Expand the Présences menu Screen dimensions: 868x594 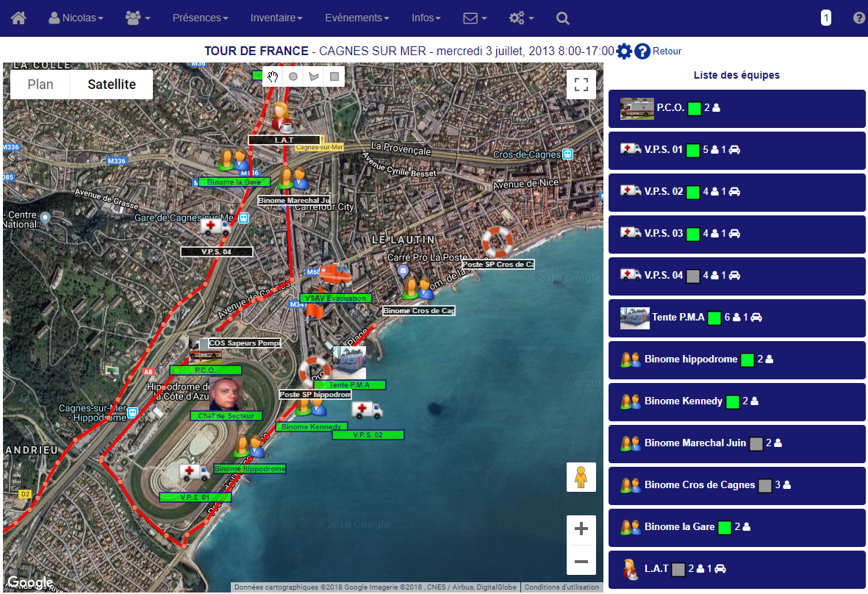200,18
